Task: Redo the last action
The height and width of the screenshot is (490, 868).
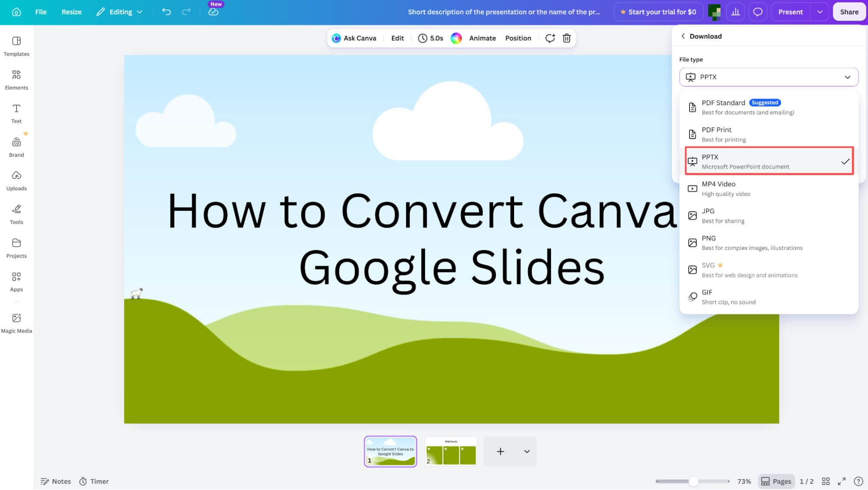Action: (x=186, y=12)
